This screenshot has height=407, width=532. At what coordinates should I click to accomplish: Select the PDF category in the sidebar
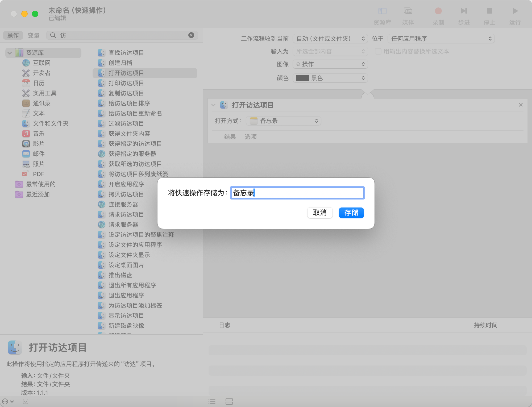coord(39,174)
